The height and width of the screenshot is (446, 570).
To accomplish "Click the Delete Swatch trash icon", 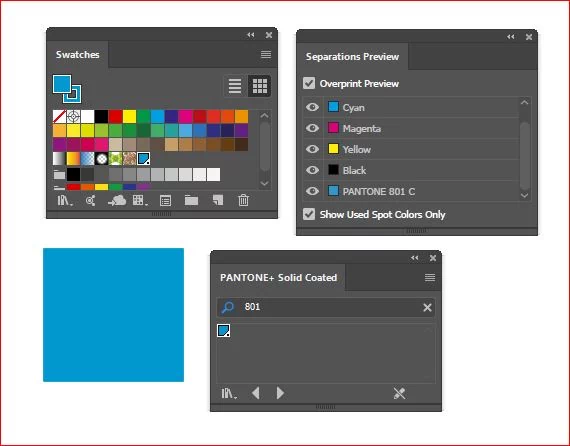I will [x=244, y=200].
